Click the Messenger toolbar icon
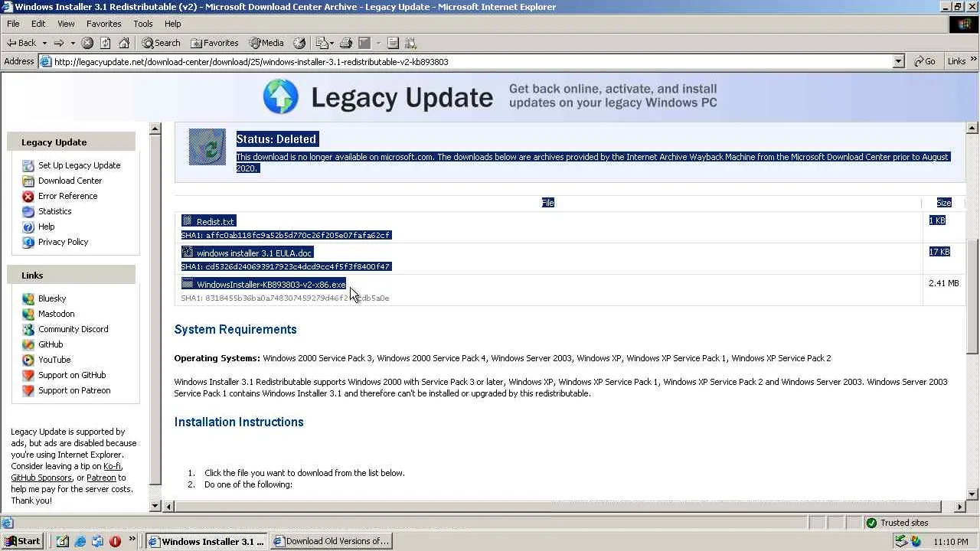This screenshot has width=980, height=551. (411, 43)
